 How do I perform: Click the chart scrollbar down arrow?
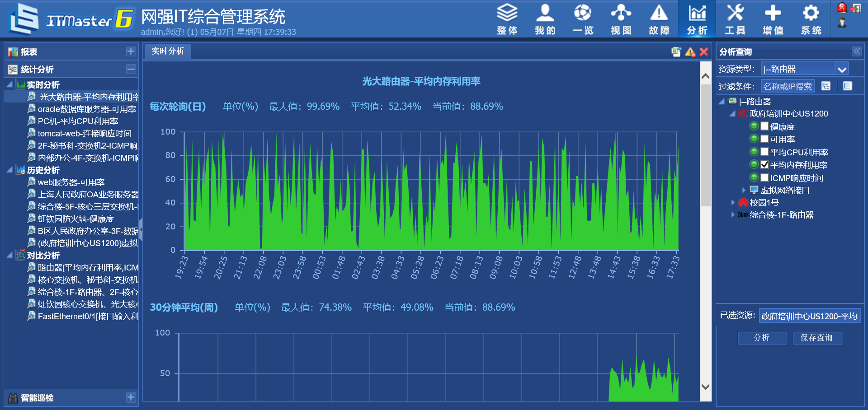tap(705, 387)
